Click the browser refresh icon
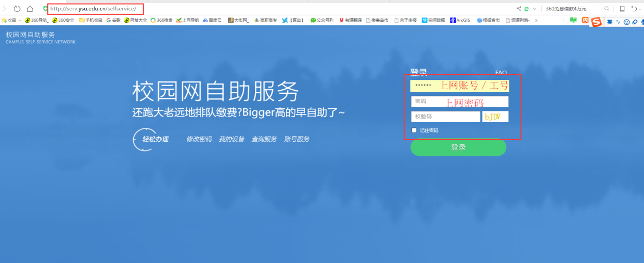This screenshot has height=263, width=644. (x=17, y=9)
